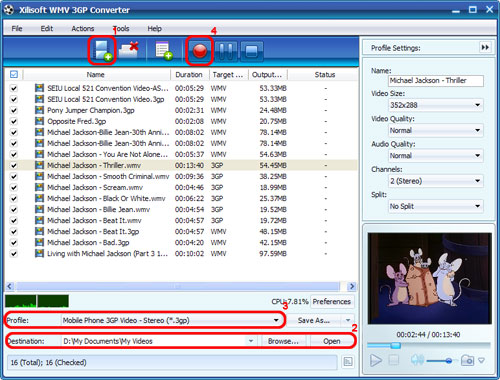Screen dimensions: 500x380
Task: Pause conversion with the pause icon
Action: tap(226, 51)
